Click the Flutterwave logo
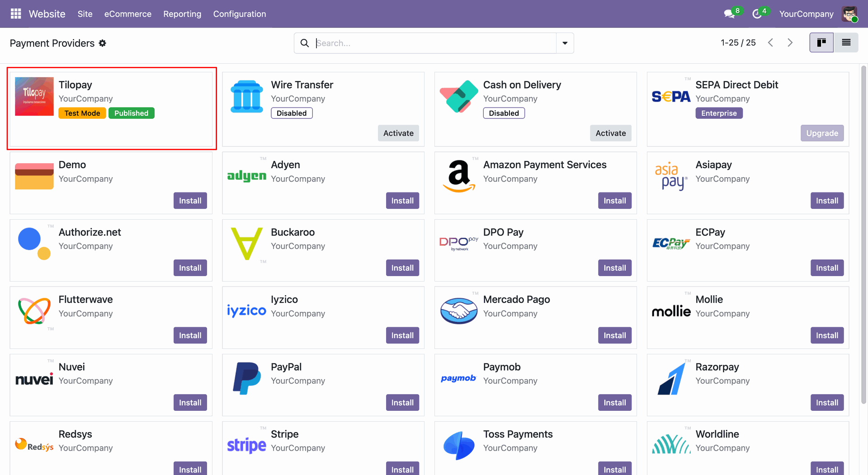This screenshot has width=868, height=475. point(34,311)
